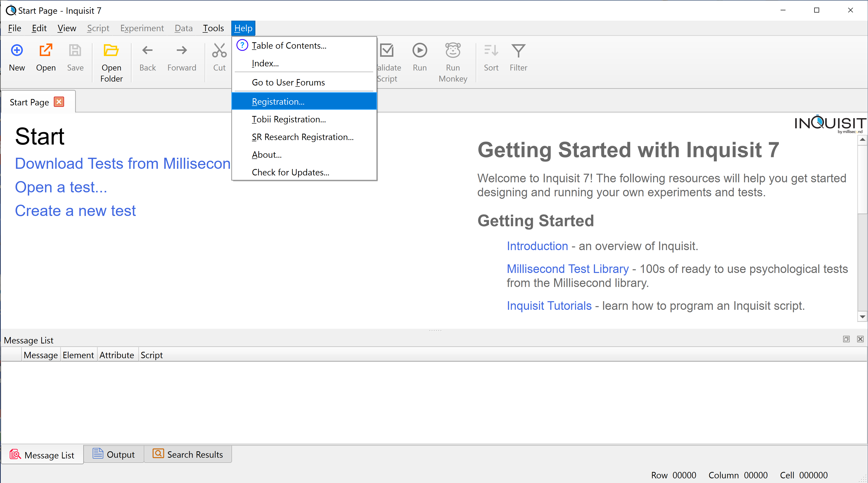Click the New file toolbar icon
This screenshot has width=868, height=483.
(17, 51)
